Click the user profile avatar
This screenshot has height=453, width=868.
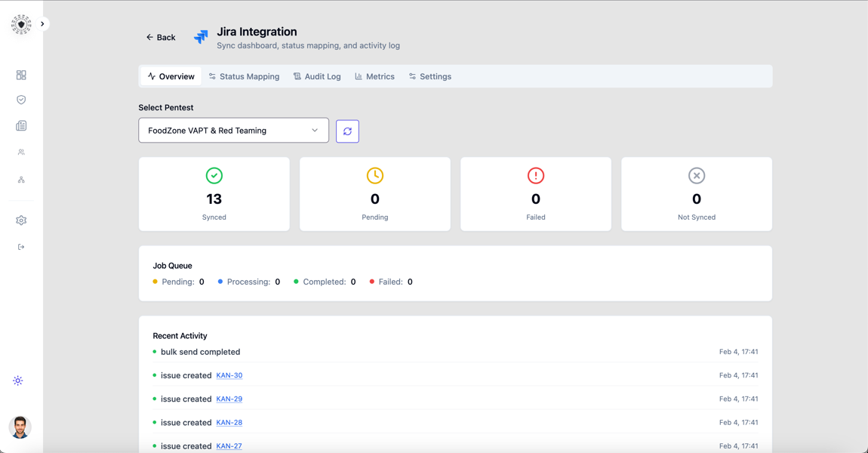(20, 427)
